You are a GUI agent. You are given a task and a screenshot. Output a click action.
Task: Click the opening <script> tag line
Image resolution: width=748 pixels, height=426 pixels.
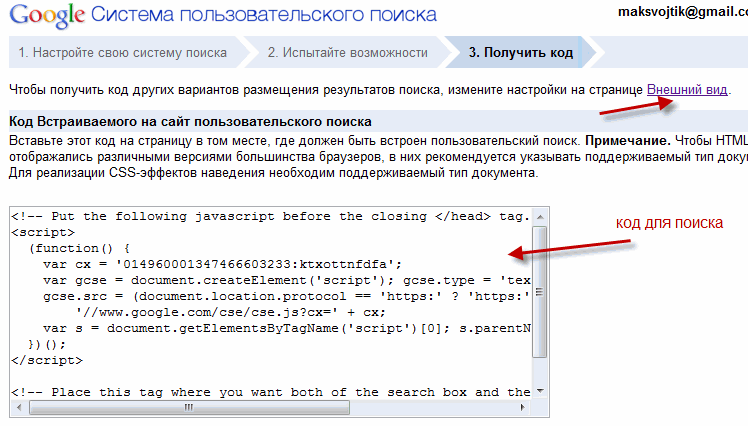(x=43, y=232)
